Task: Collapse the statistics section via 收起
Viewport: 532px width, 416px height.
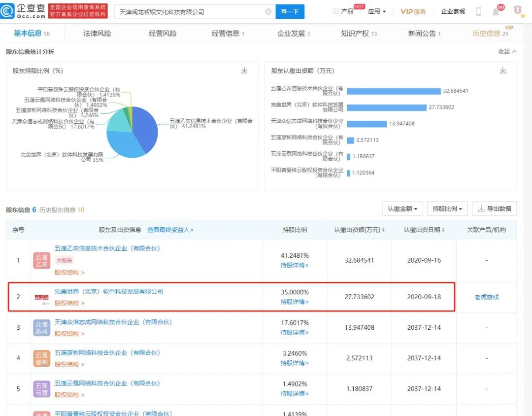Action: coord(507,51)
